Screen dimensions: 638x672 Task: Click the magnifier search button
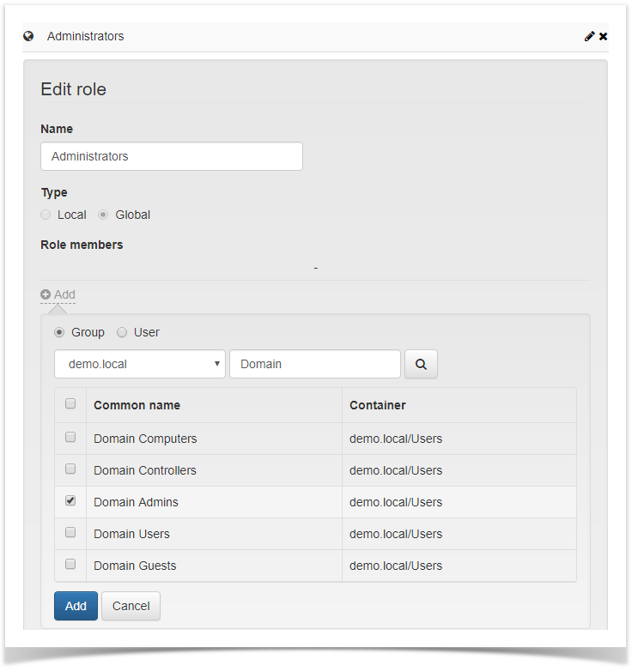click(x=421, y=364)
